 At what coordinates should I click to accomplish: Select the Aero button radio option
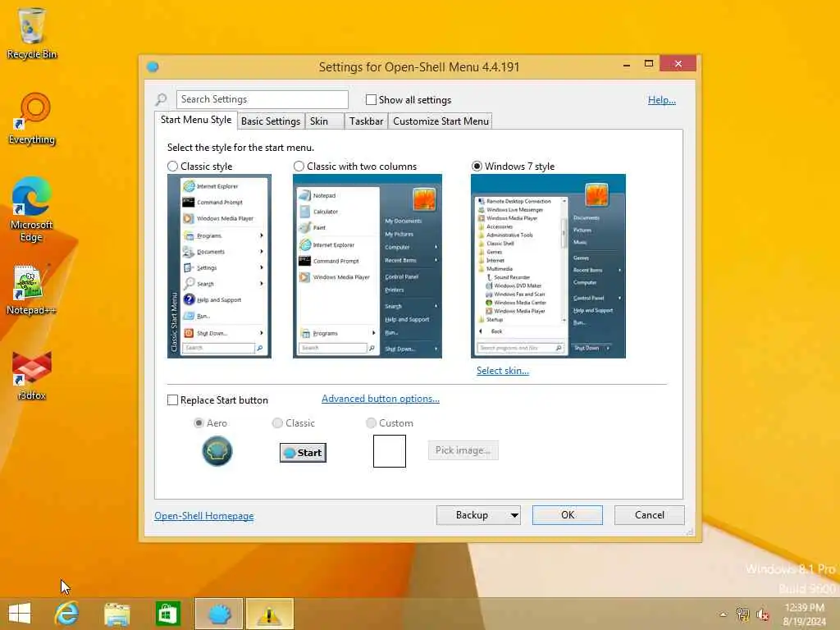click(x=199, y=423)
